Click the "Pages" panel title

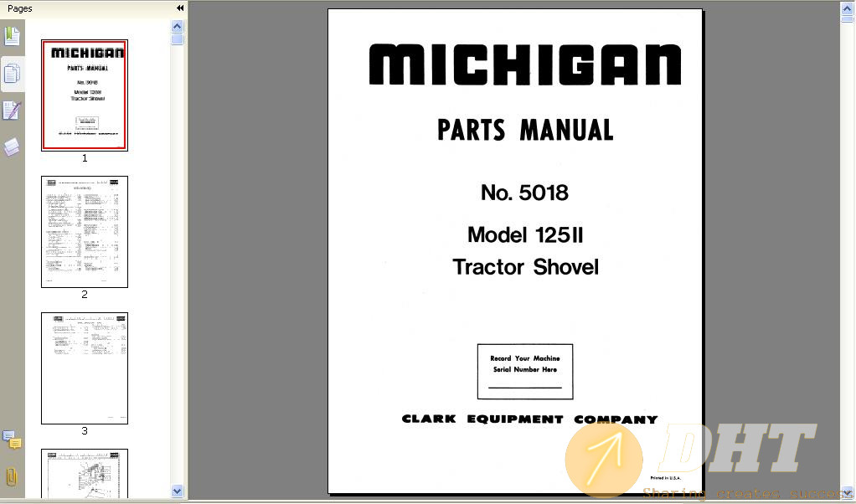pos(19,8)
